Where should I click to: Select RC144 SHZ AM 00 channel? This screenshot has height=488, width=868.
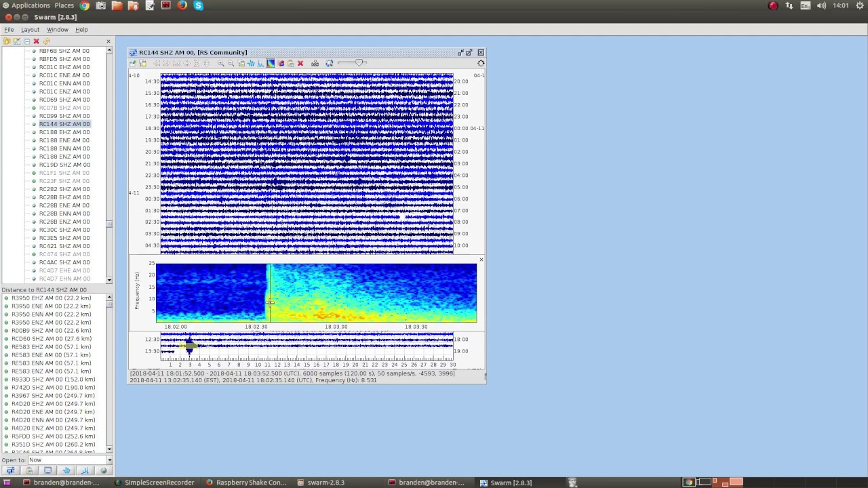point(64,124)
